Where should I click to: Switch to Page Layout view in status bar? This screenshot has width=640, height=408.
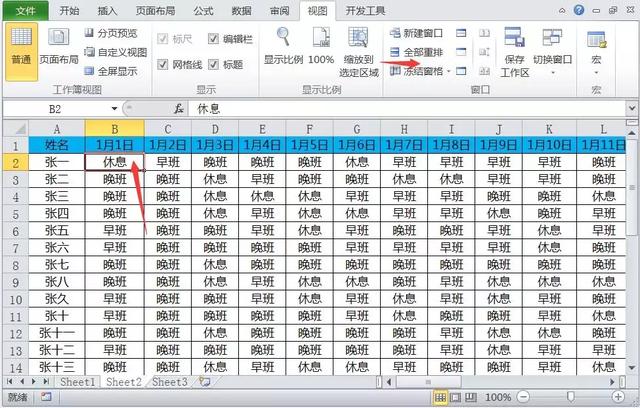(456, 397)
